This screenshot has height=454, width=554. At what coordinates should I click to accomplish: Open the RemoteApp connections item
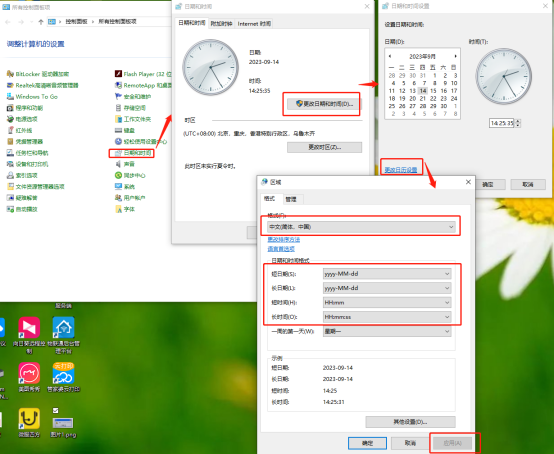[143, 85]
